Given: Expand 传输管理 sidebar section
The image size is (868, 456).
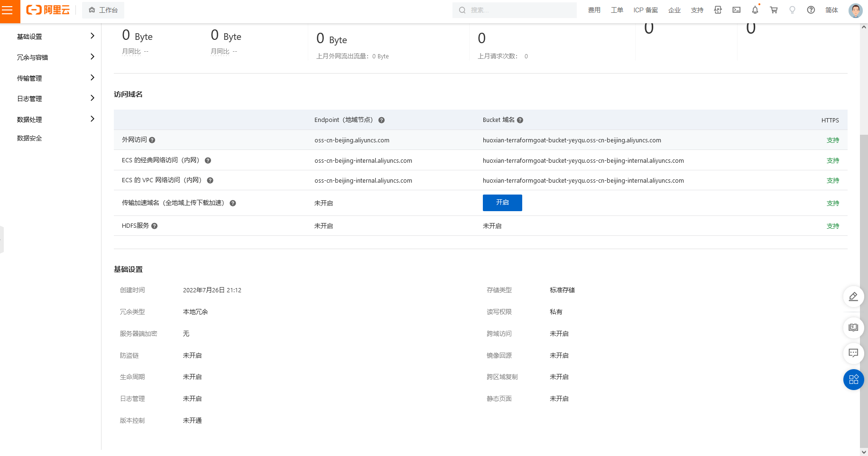Looking at the screenshot, I should pos(55,78).
